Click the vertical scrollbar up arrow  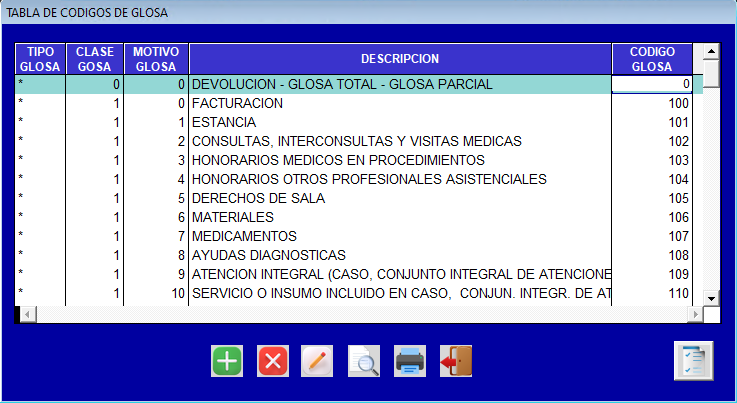click(711, 51)
